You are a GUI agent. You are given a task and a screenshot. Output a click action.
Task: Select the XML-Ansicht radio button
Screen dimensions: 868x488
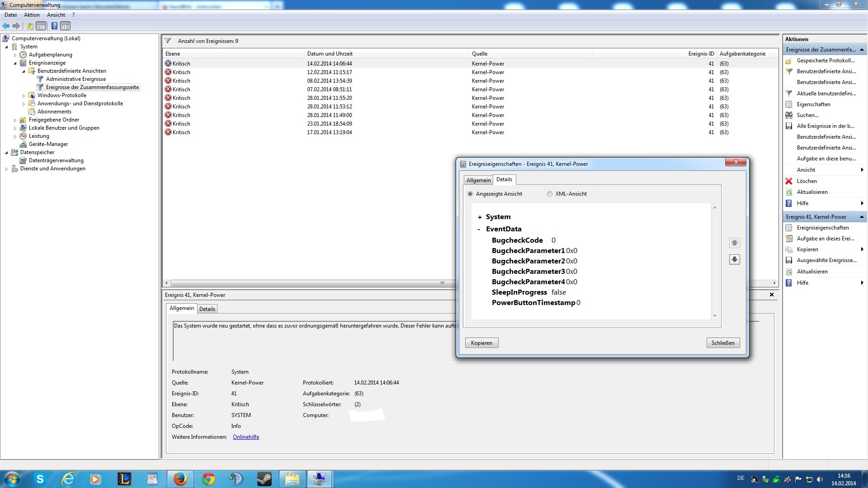point(550,194)
